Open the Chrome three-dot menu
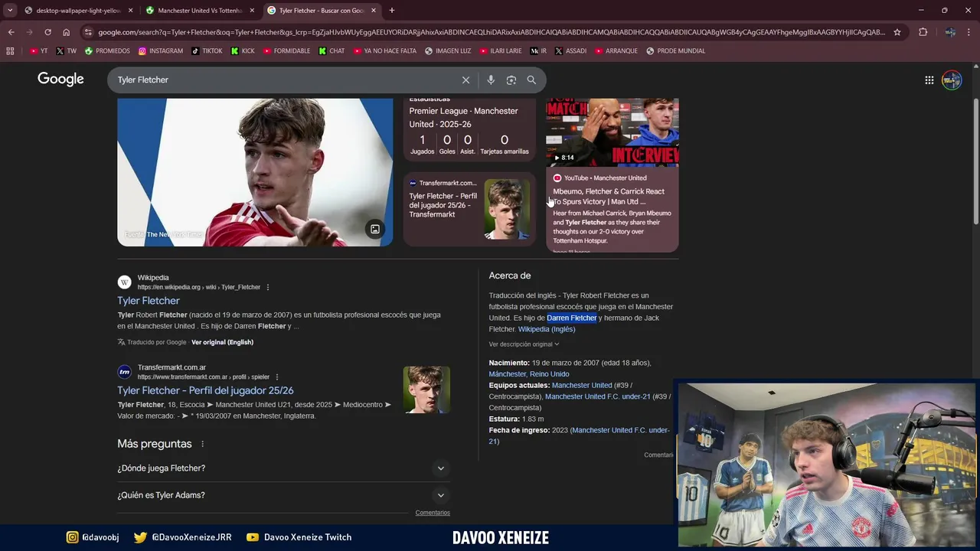Viewport: 980px width, 551px height. [969, 32]
